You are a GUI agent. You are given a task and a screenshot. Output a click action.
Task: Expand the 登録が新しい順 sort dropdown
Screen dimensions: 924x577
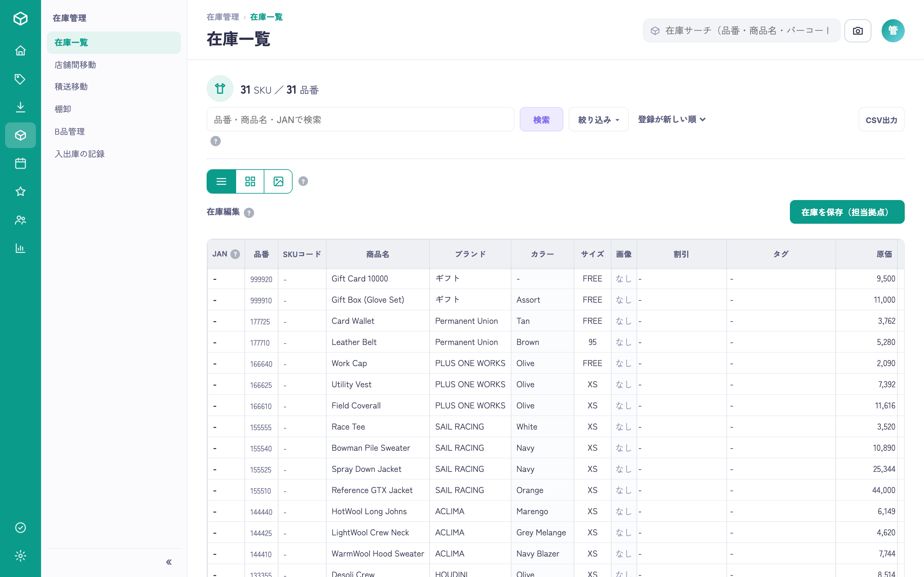pyautogui.click(x=672, y=120)
